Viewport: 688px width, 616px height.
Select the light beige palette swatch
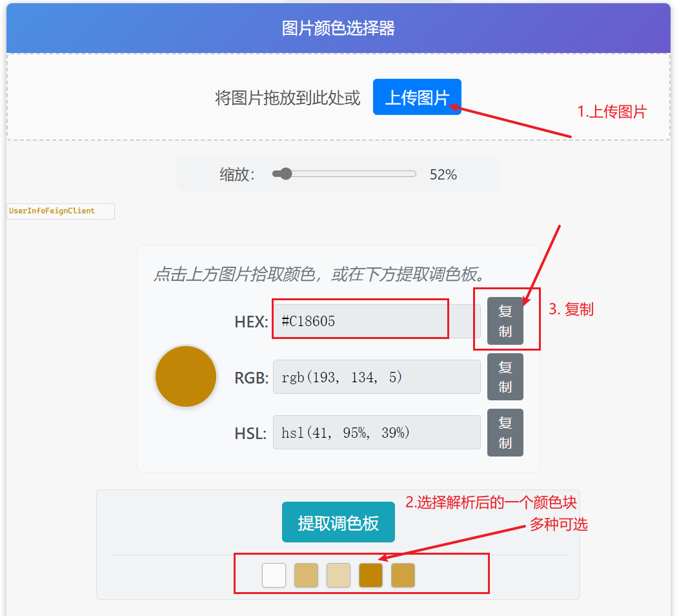[338, 575]
